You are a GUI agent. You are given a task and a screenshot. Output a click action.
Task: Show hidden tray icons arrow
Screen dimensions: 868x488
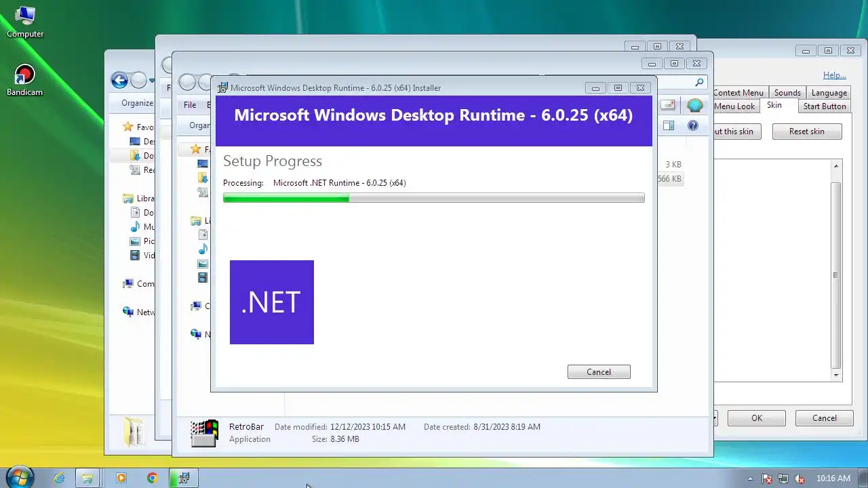pos(750,479)
